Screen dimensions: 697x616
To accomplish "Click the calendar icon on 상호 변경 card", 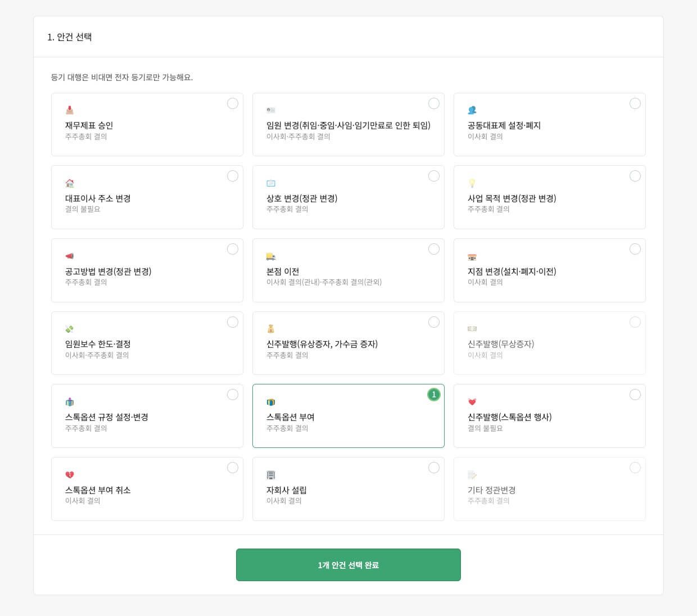I will [271, 183].
